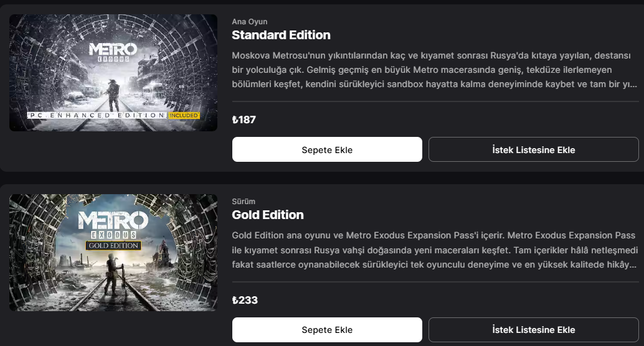Click the Gold Edition badge on cover art
Image resolution: width=644 pixels, height=346 pixels.
tap(113, 245)
